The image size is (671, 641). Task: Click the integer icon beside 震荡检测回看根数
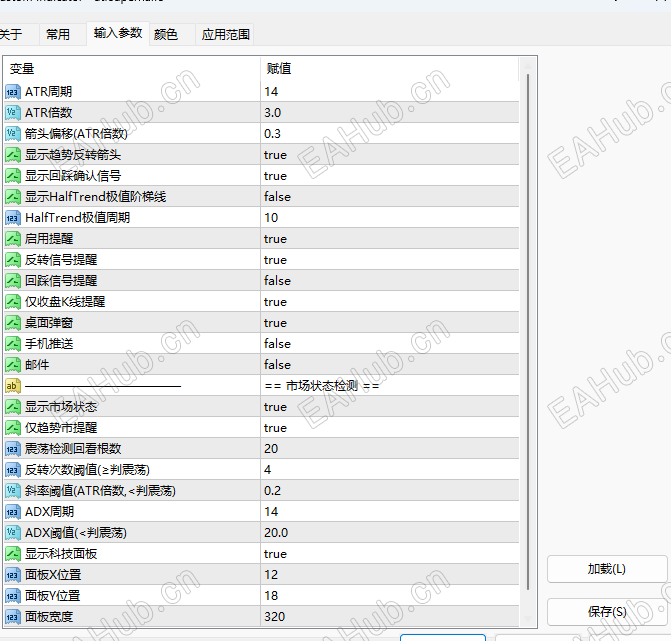click(13, 449)
